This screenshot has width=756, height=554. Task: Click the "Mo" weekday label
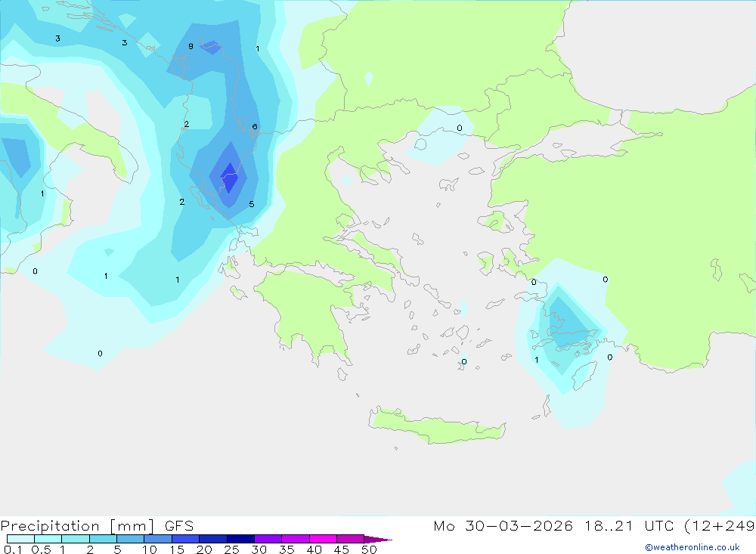pyautogui.click(x=444, y=525)
